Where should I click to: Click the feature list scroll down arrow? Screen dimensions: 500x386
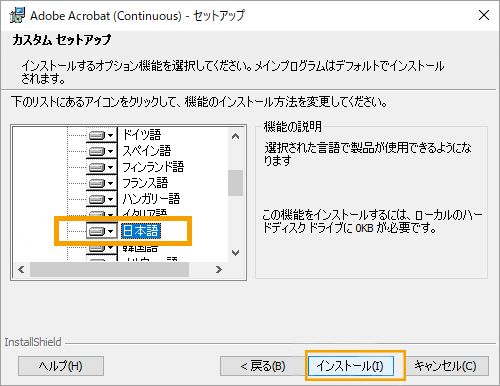click(236, 253)
